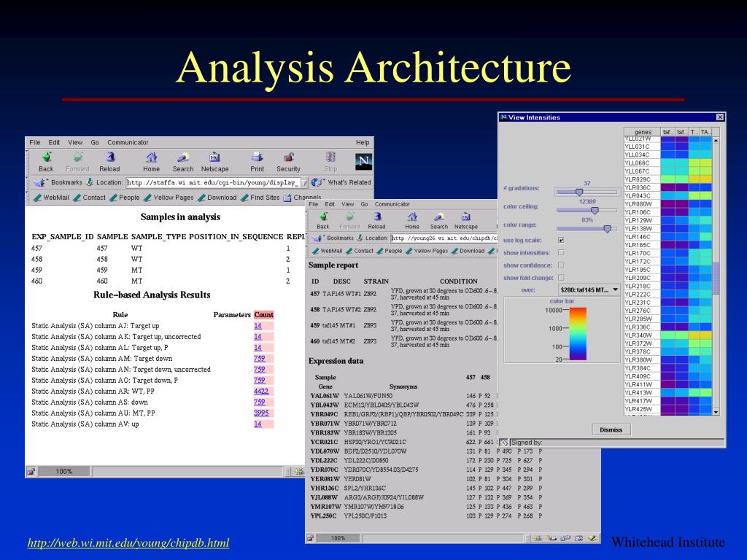Click the My Netscape toolbar icon in the Samples in analysis window

(215, 162)
